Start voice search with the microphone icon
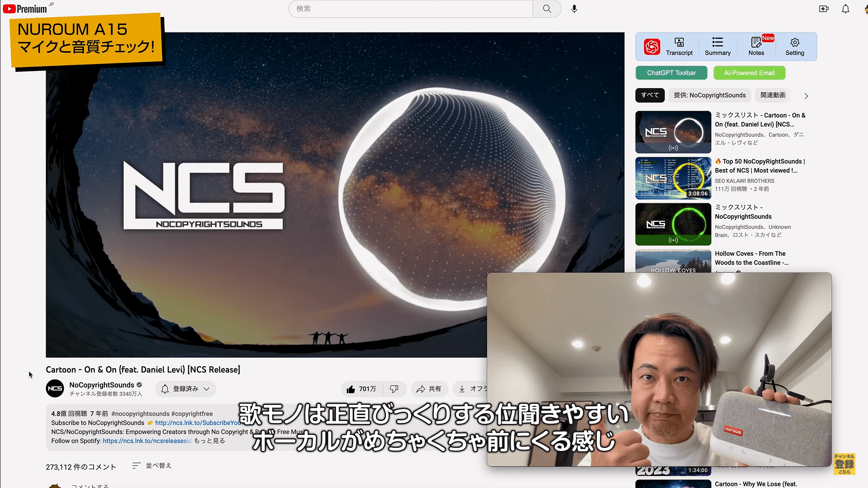The image size is (868, 488). tap(574, 9)
